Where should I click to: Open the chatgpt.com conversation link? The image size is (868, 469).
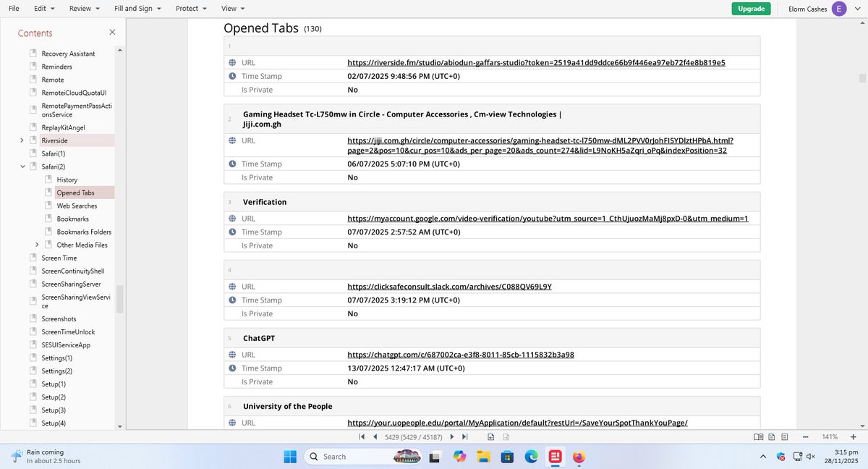coord(461,355)
